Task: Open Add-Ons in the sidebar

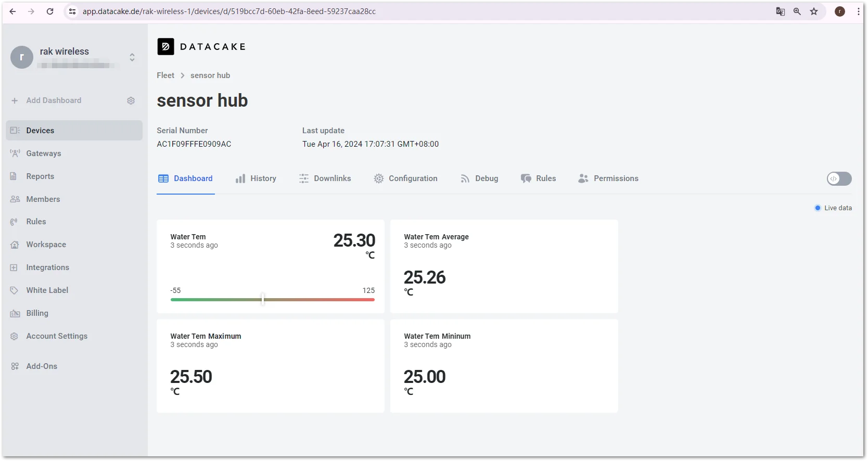Action: pyautogui.click(x=74, y=366)
